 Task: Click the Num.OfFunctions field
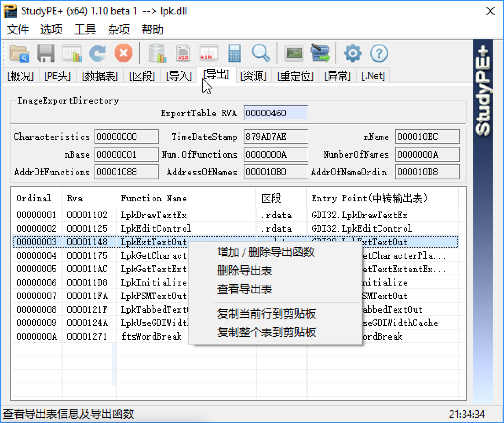(x=276, y=154)
